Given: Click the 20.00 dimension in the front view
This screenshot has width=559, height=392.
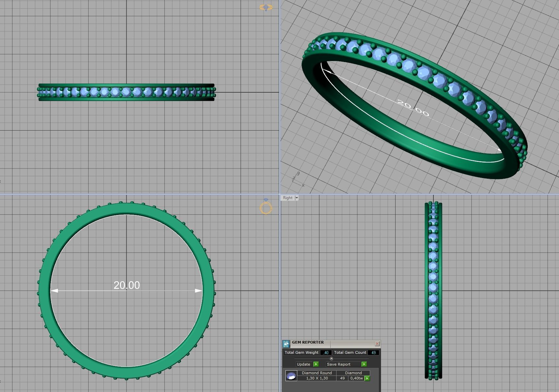Looking at the screenshot, I should 127,285.
